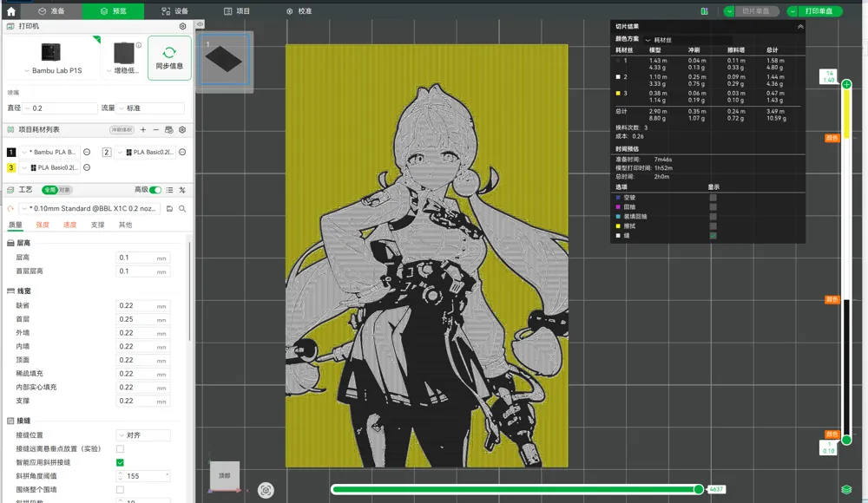Image resolution: width=868 pixels, height=503 pixels.
Task: Switch to 项目 project tab
Action: pyautogui.click(x=237, y=11)
